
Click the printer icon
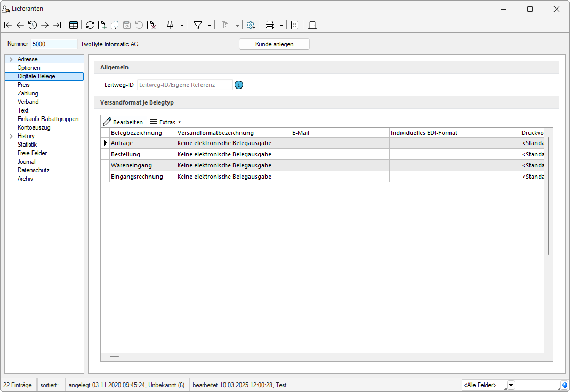(270, 25)
